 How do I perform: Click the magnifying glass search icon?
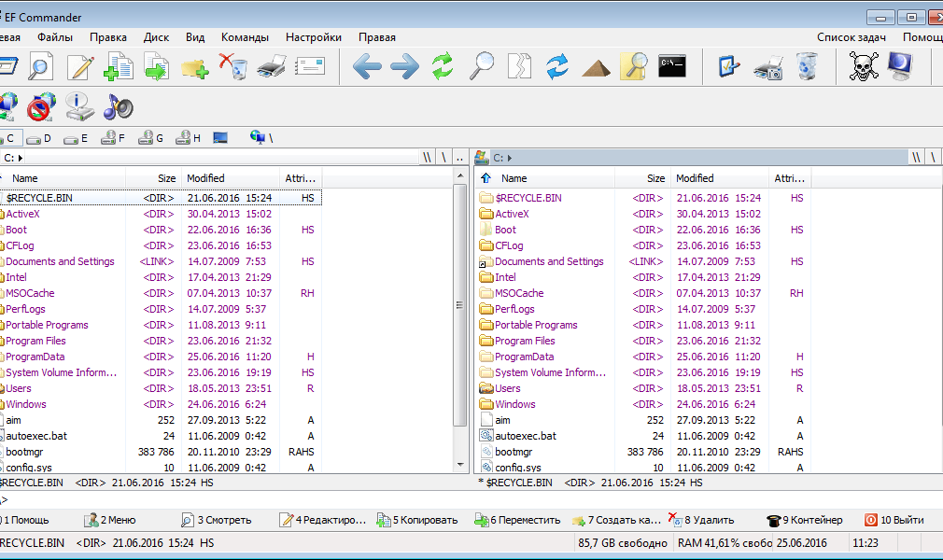pos(481,65)
